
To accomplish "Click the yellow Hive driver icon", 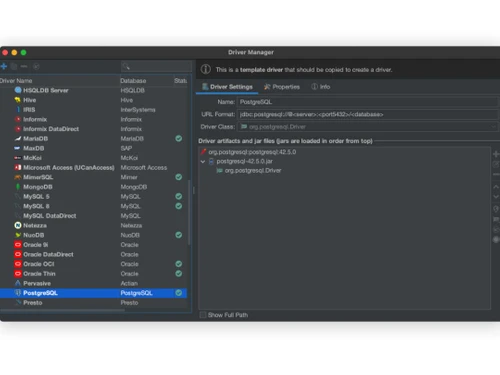I will [x=18, y=100].
